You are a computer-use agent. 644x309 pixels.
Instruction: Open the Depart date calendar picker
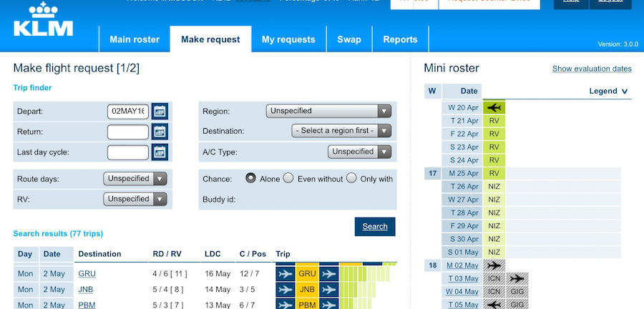pyautogui.click(x=160, y=111)
